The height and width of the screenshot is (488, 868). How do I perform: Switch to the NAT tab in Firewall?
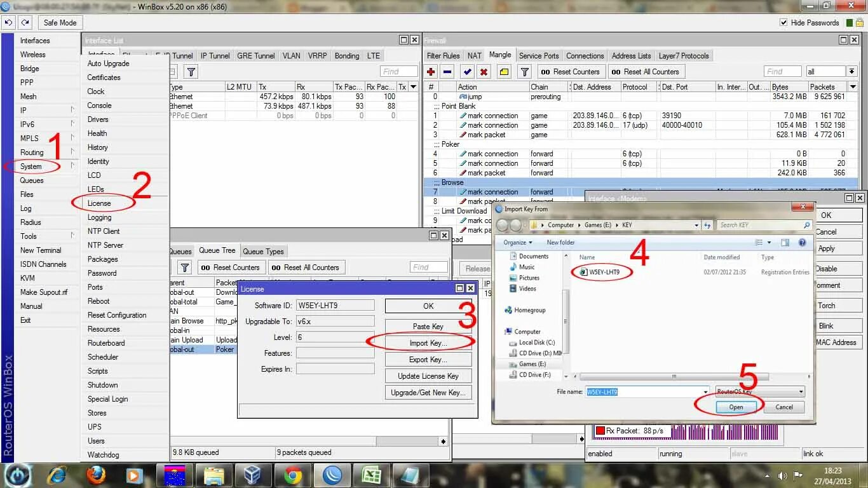pos(475,56)
